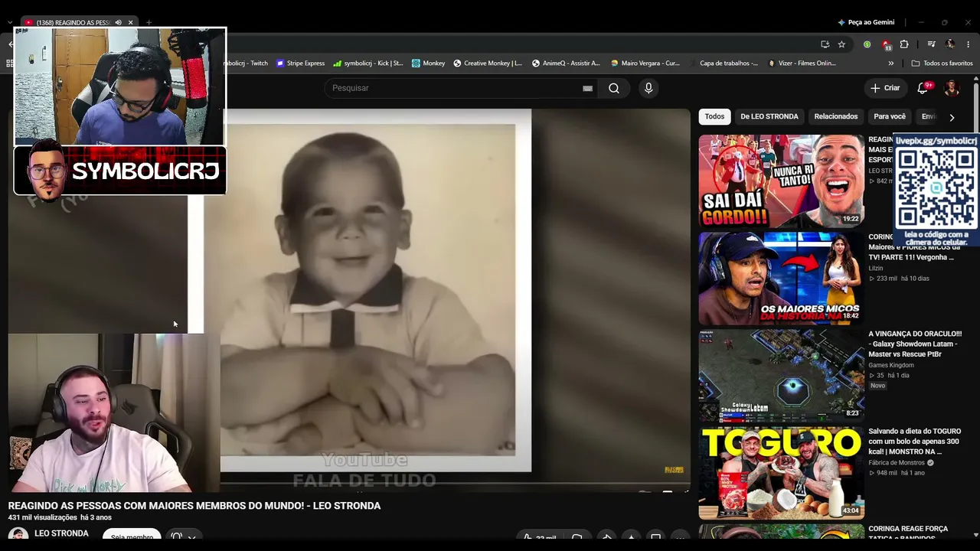This screenshot has width=980, height=551.
Task: Click the install app icon in the address bar
Action: 825,44
